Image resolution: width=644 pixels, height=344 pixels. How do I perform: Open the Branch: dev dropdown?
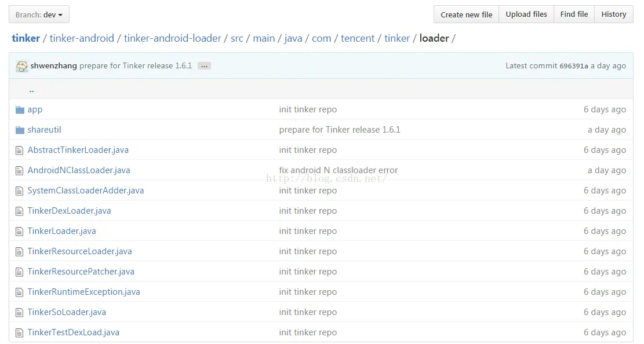click(x=39, y=14)
